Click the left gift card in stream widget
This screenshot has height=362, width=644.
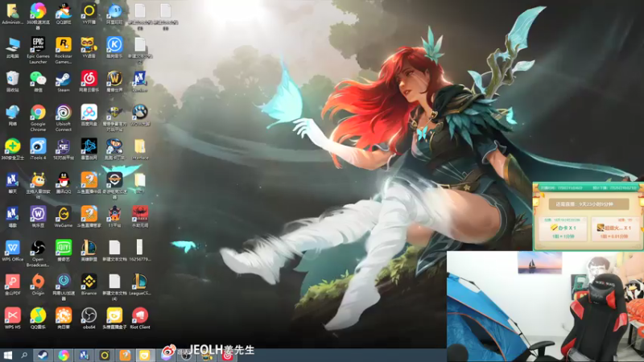(563, 229)
